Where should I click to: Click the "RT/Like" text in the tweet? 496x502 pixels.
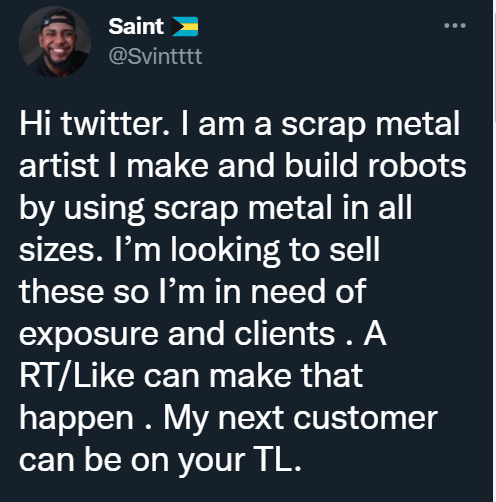tap(77, 375)
